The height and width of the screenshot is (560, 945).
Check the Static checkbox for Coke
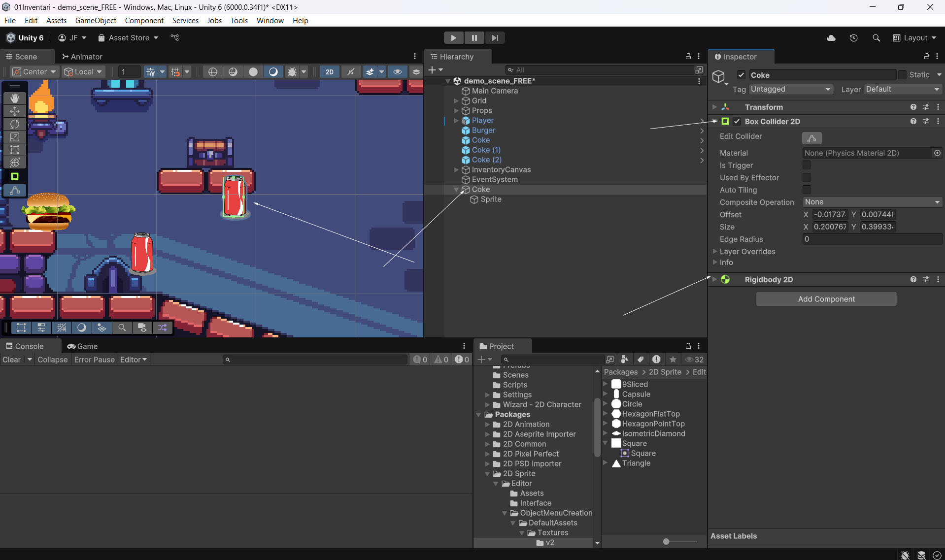902,75
